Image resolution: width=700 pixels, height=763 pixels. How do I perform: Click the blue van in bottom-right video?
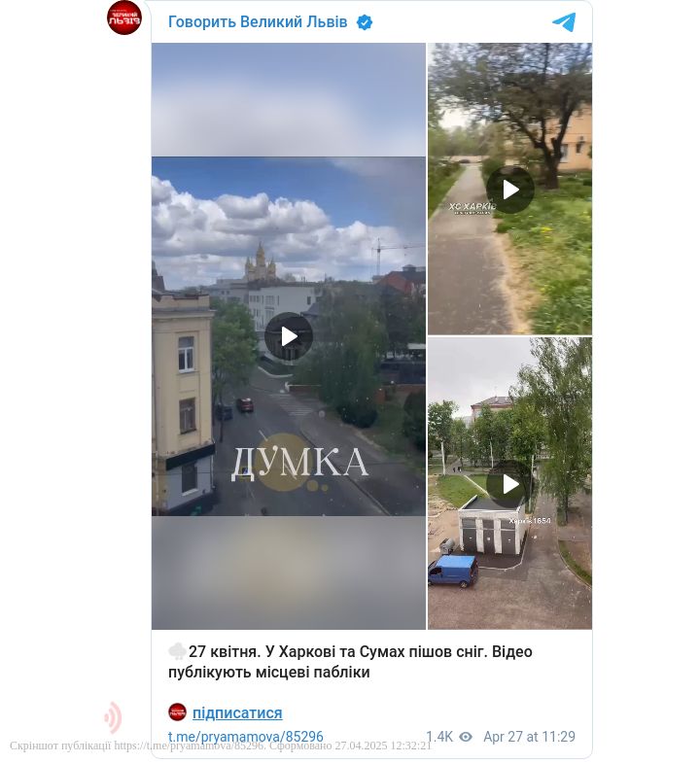(x=453, y=572)
